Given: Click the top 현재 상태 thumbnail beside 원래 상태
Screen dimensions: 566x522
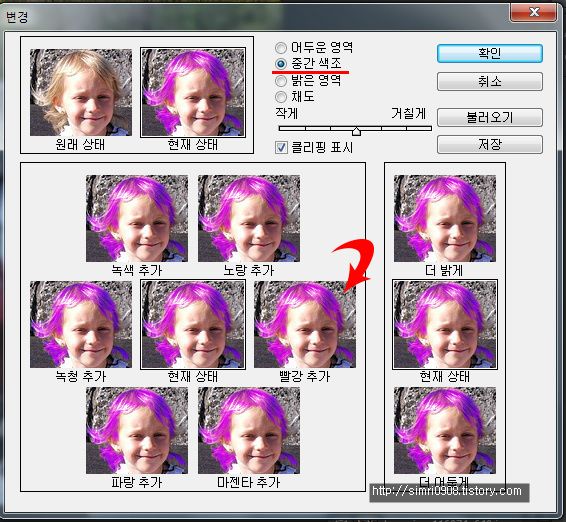Looking at the screenshot, I should click(x=193, y=92).
